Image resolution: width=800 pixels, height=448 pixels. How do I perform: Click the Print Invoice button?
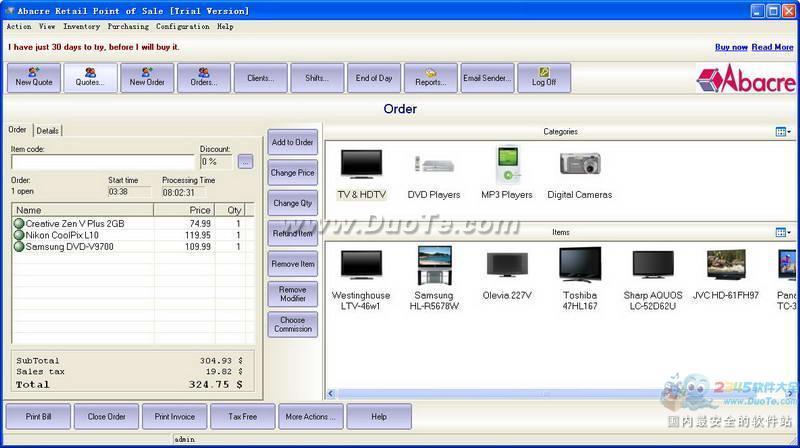pos(174,416)
